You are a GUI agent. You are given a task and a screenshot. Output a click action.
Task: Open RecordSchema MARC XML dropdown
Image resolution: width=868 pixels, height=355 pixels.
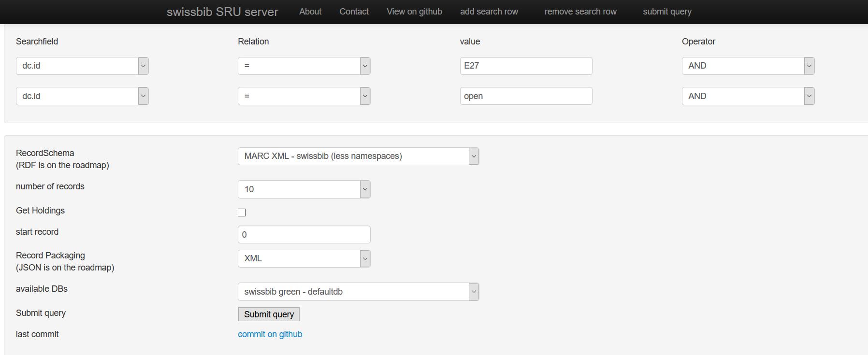[x=358, y=156]
